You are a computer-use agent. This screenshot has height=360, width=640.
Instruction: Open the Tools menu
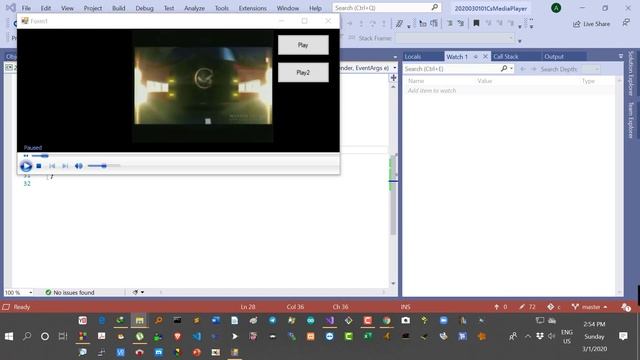(222, 8)
